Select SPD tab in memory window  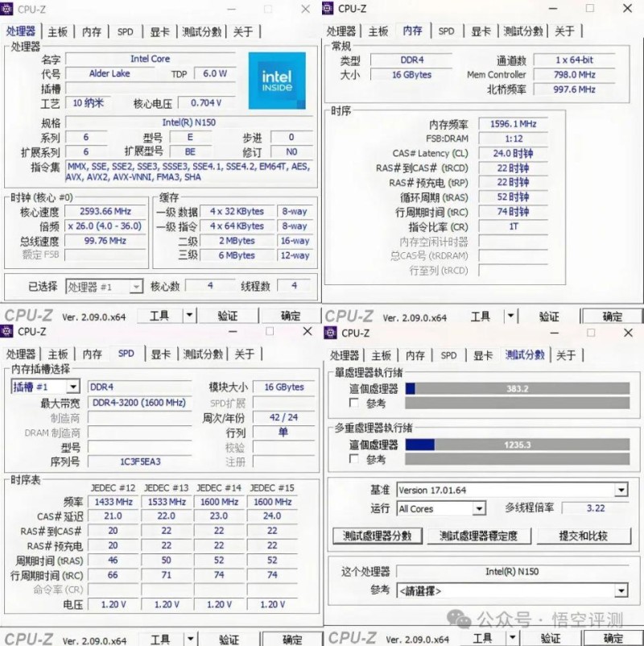(x=446, y=31)
